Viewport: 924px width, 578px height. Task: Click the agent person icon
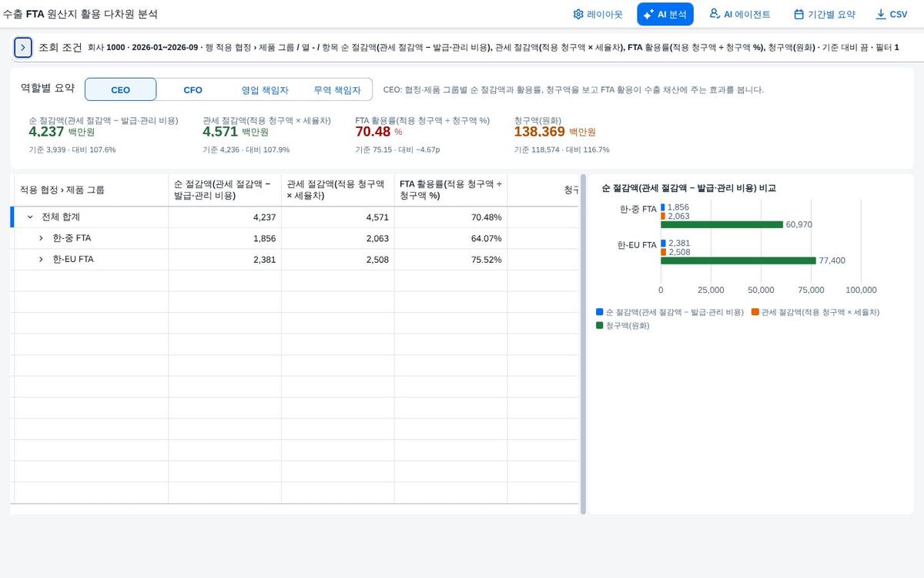coord(715,14)
